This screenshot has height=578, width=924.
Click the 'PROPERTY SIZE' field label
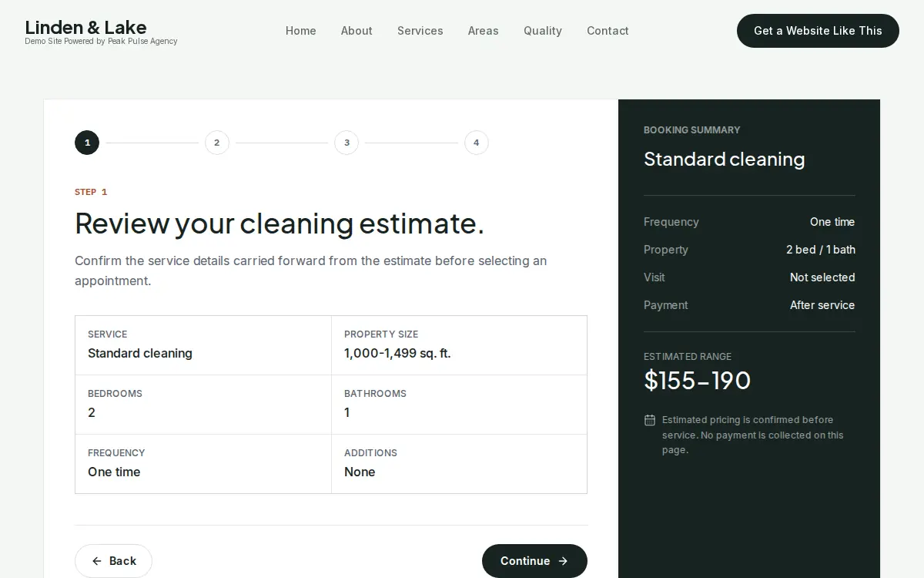[x=381, y=334]
